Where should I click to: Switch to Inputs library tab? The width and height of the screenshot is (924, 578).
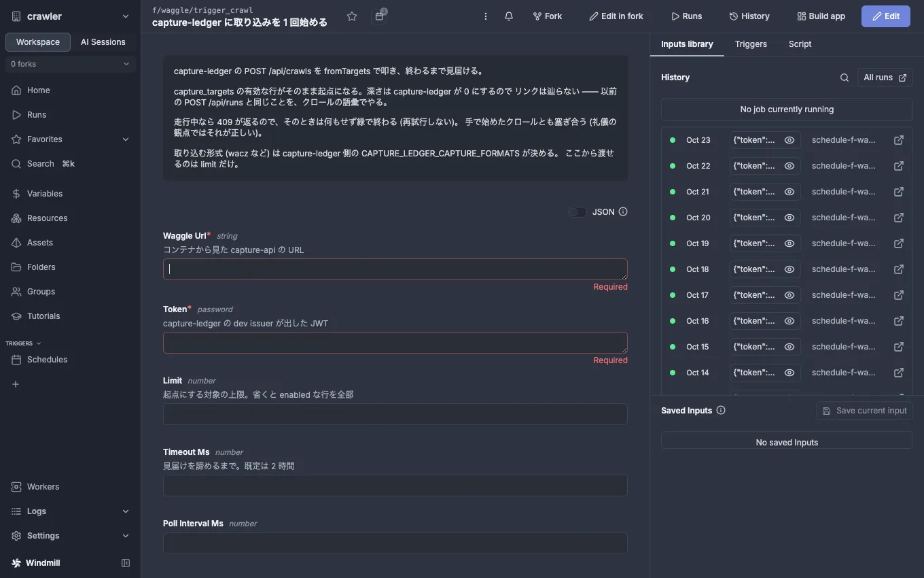(687, 44)
